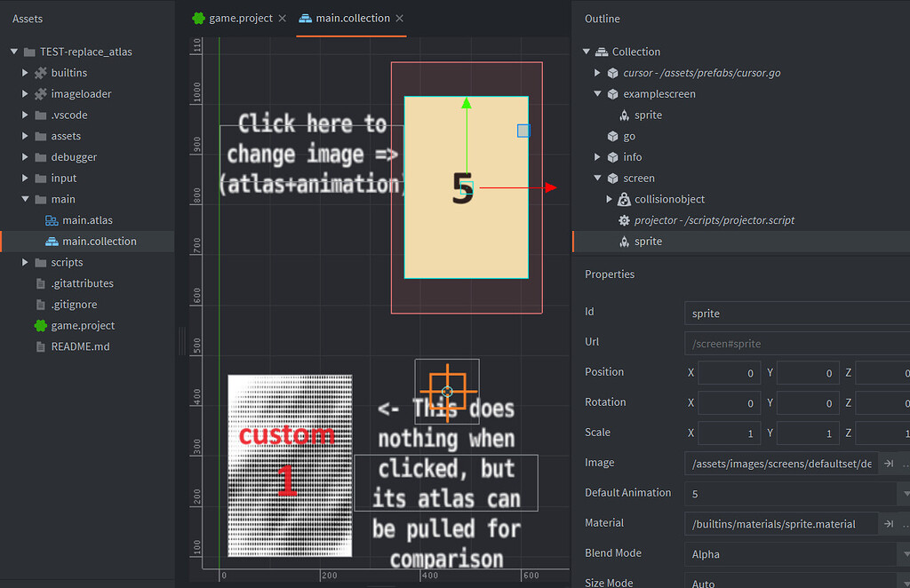Click the cursor.go prefab cube icon in Outline
The image size is (910, 588).
coord(612,73)
